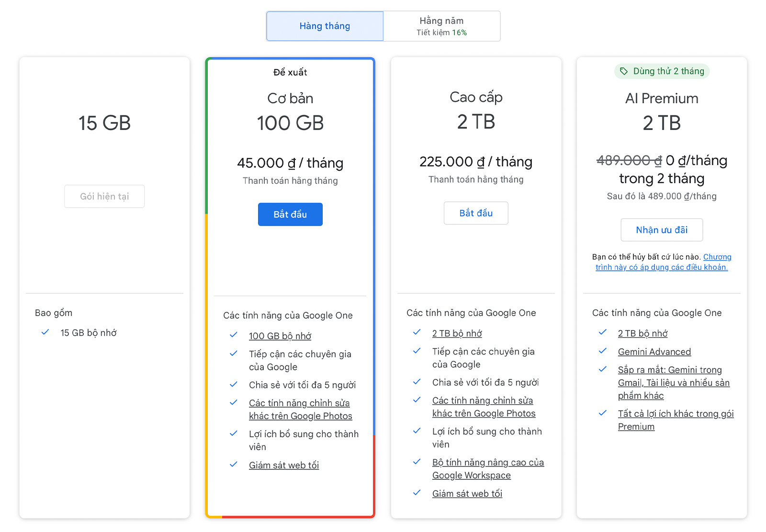Image resolution: width=766 pixels, height=532 pixels.
Task: Open Tất cả lợi ích khác link
Action: [676, 420]
